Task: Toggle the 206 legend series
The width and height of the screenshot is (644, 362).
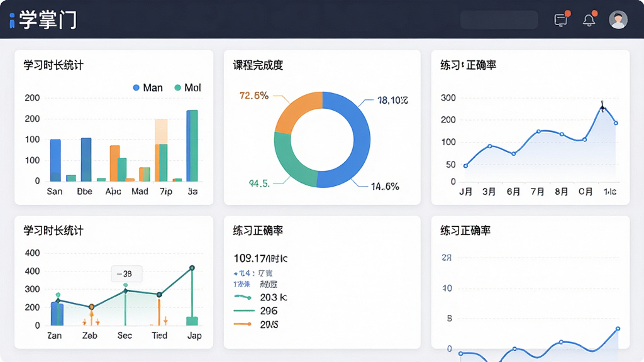Action: coord(255,310)
